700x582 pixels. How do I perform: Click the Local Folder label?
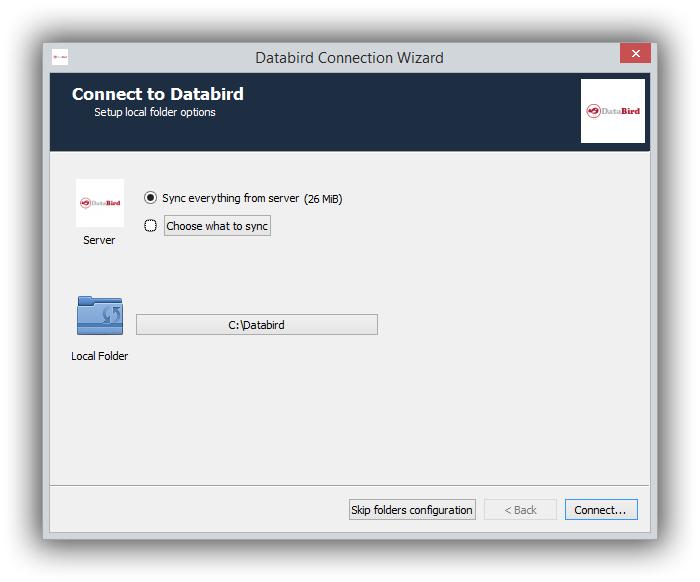(100, 356)
